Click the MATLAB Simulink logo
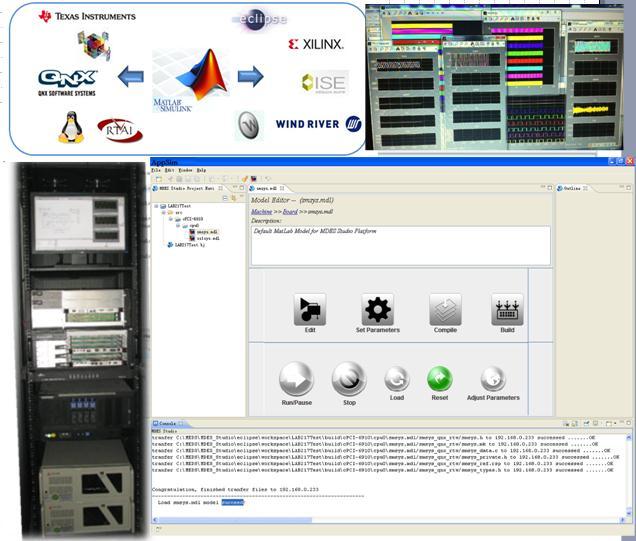636x541 pixels. tap(191, 81)
